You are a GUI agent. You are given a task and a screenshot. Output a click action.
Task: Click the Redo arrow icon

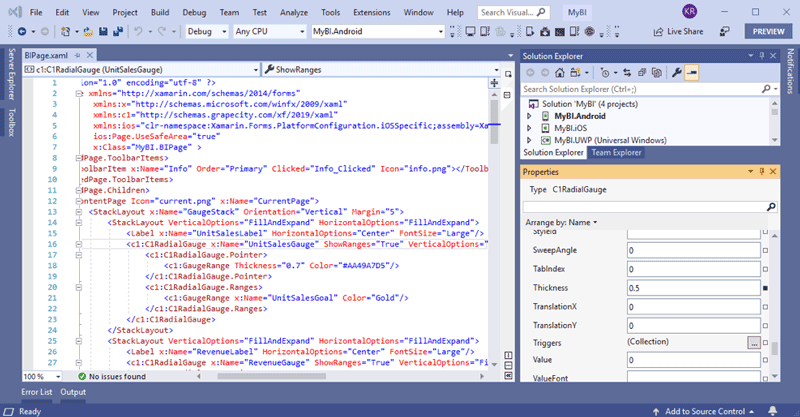[162, 32]
